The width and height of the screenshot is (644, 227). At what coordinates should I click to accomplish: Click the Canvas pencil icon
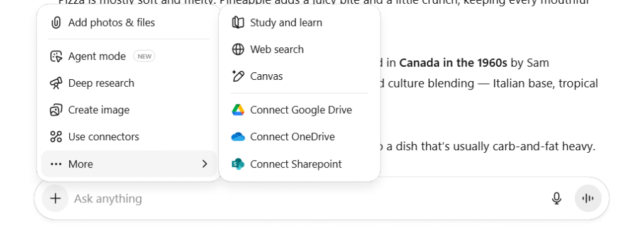[238, 76]
